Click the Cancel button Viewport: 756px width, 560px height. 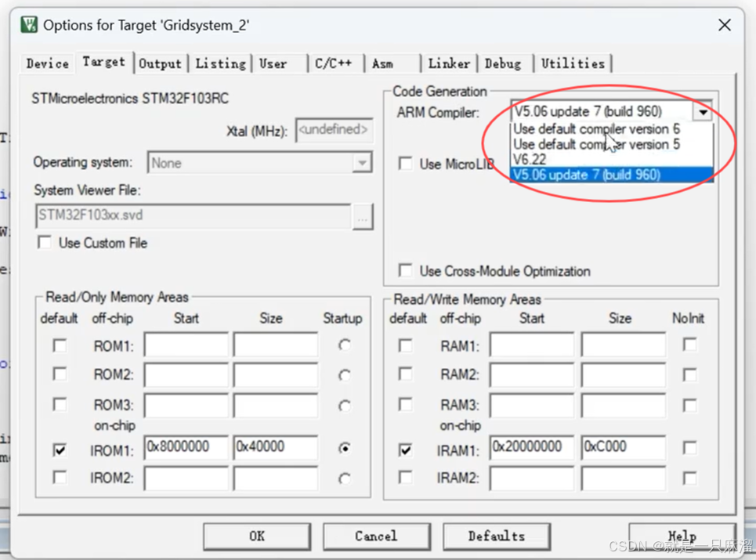pos(376,537)
